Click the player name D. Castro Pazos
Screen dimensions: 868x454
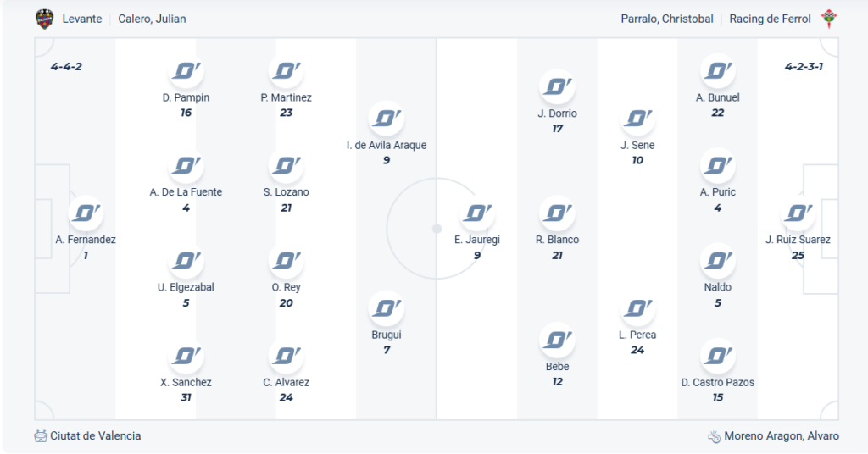click(718, 382)
